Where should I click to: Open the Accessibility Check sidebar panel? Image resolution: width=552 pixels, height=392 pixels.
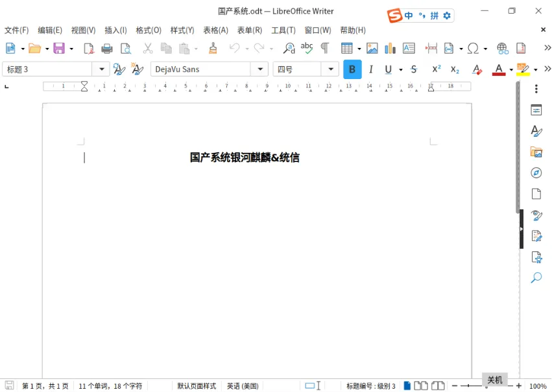[536, 257]
